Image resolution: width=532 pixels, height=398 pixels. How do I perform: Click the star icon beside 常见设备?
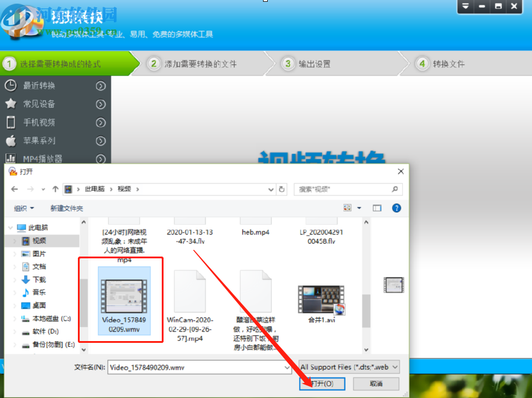click(11, 104)
